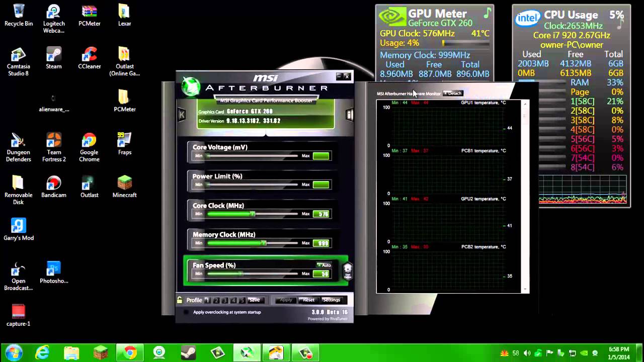Launch the Steam desktop shortcut
Image resolution: width=644 pixels, height=362 pixels.
(x=54, y=58)
